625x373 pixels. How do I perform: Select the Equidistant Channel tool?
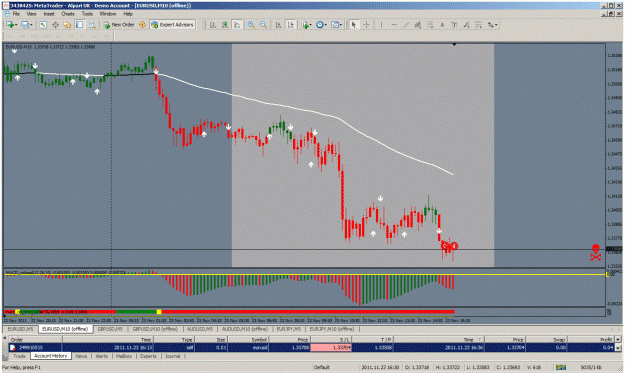(x=418, y=25)
